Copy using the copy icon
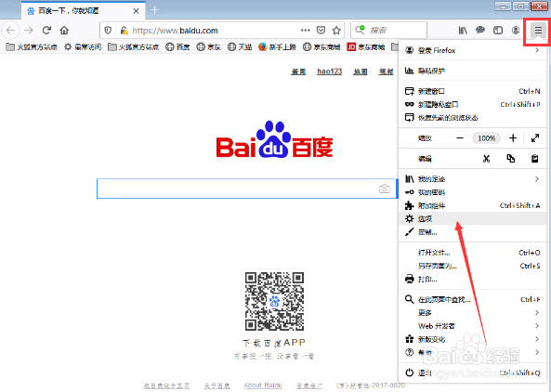The height and width of the screenshot is (392, 551). click(x=511, y=159)
